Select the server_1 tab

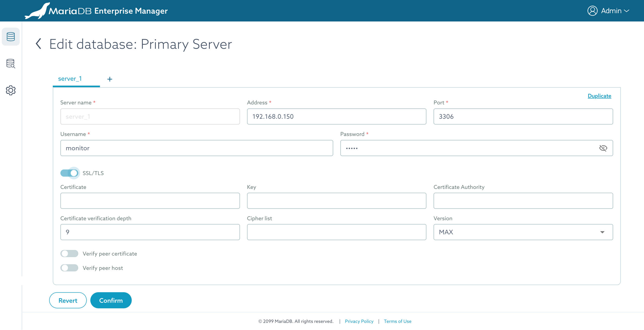70,79
